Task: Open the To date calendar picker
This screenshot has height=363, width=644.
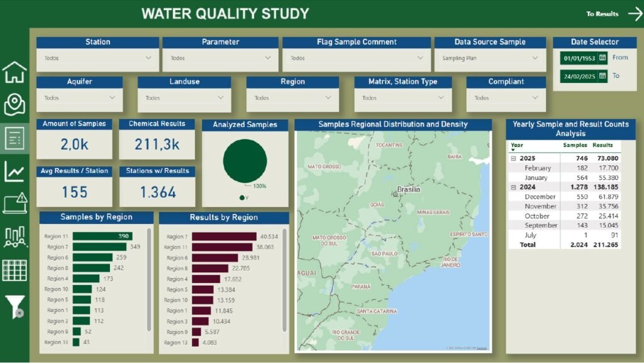Action: pyautogui.click(x=602, y=75)
